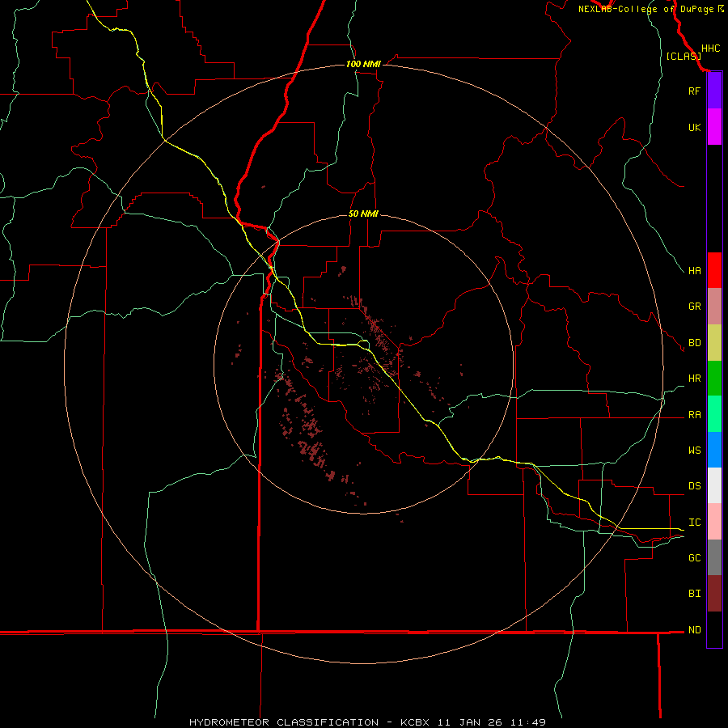This screenshot has height=728, width=728.
Task: Click the HYDROMETEOR CLASSIFICATION title text
Action: coord(284,722)
